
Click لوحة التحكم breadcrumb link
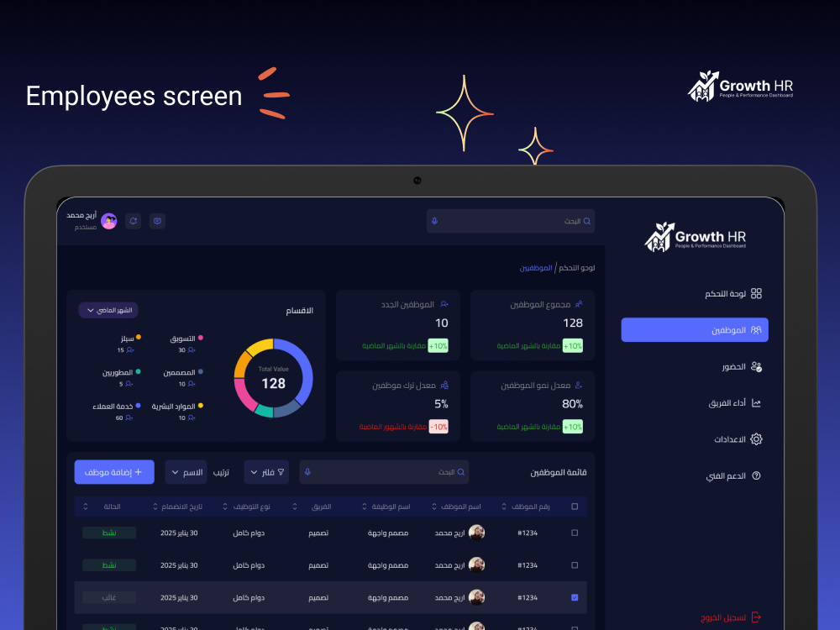pos(576,267)
